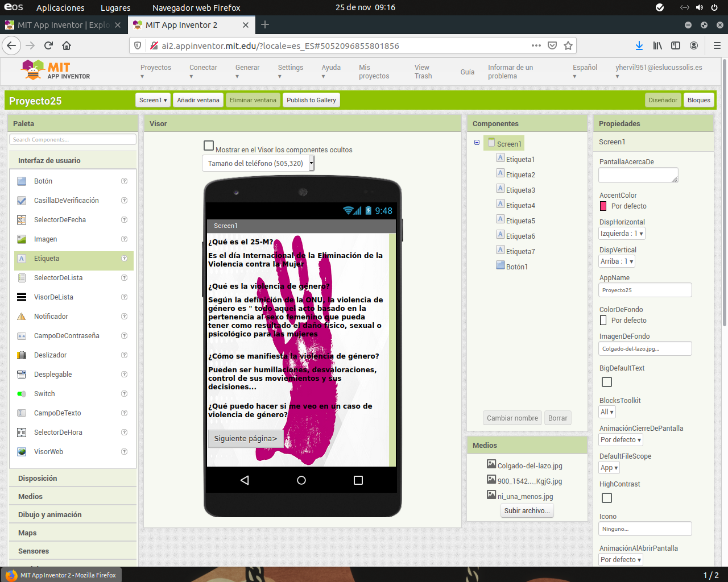The height and width of the screenshot is (582, 728).
Task: Click Subir archivo button
Action: pyautogui.click(x=527, y=511)
